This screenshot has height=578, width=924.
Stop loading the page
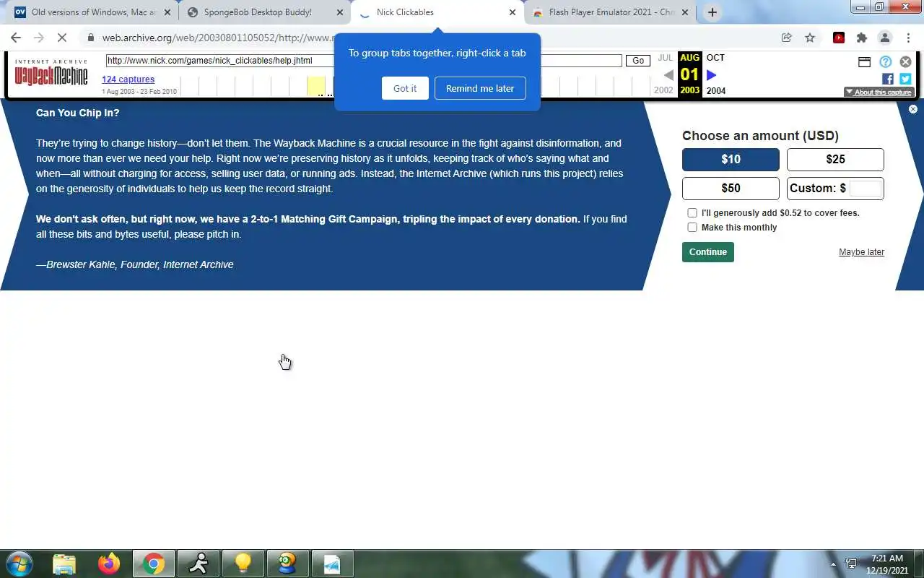pyautogui.click(x=62, y=38)
